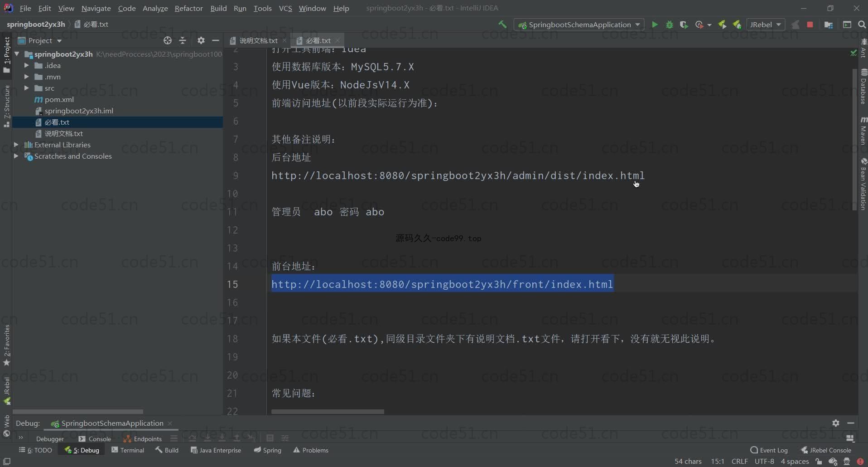Open Search Everywhere magnifier
868x467 pixels.
862,24
